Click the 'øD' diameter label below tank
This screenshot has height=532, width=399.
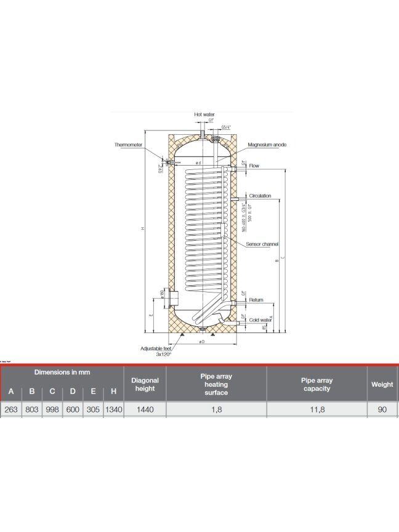point(202,341)
